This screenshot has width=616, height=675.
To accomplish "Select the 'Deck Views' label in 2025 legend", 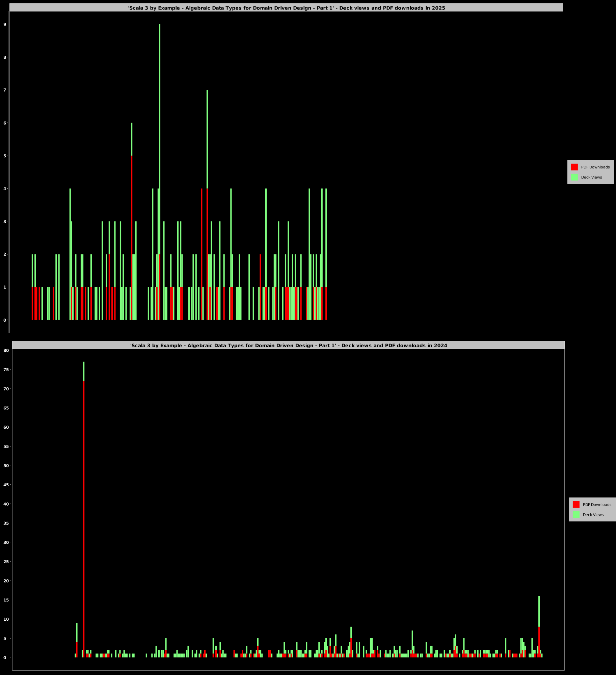I will coord(591,177).
